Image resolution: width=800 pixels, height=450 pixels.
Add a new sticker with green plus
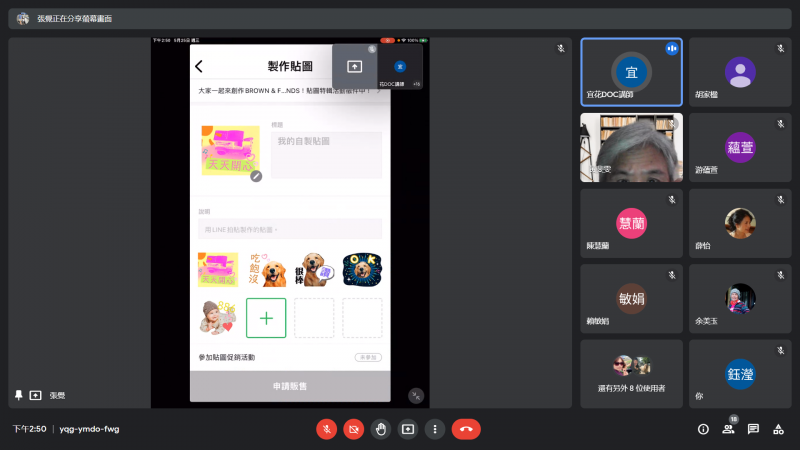tap(266, 318)
